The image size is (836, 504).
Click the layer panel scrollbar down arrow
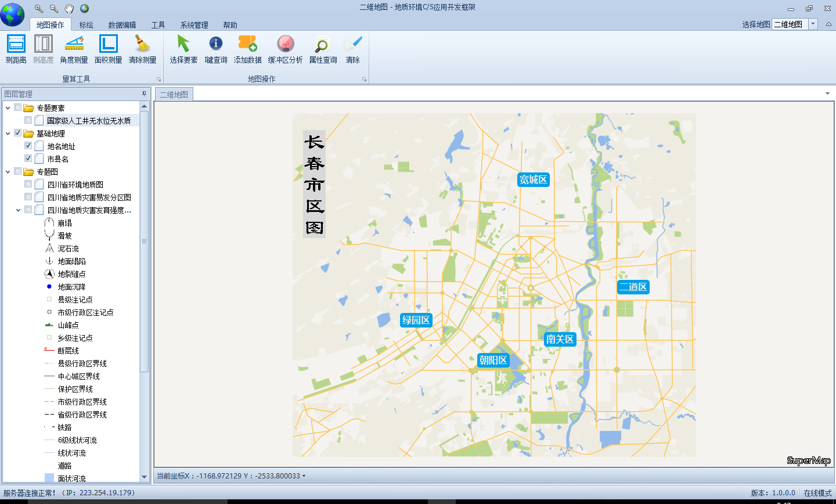point(145,477)
